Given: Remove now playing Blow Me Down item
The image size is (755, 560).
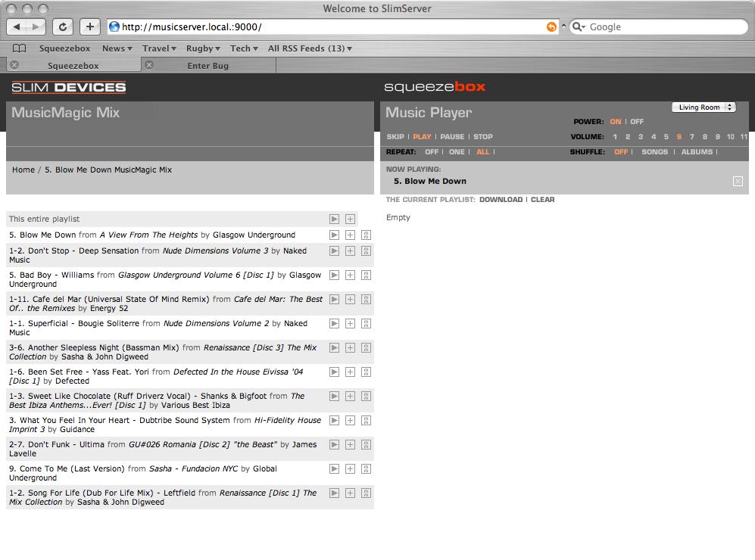Looking at the screenshot, I should click(x=738, y=182).
